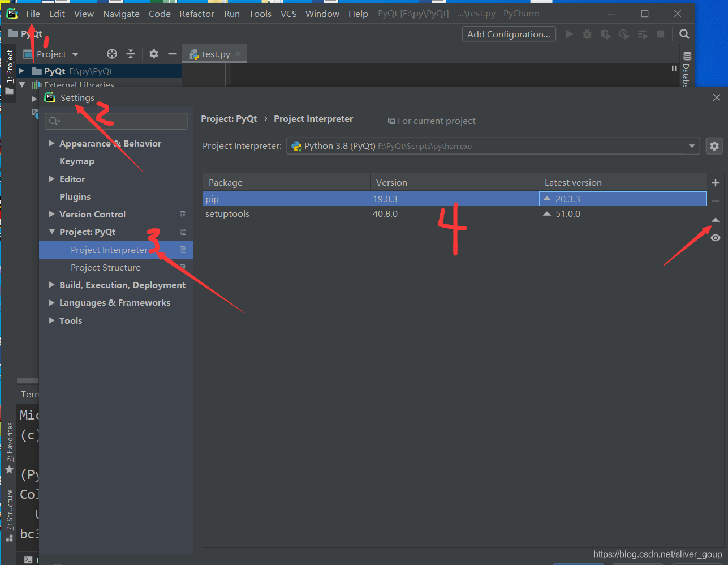
Task: Open the 1: Project tool window tab
Action: pyautogui.click(x=9, y=71)
